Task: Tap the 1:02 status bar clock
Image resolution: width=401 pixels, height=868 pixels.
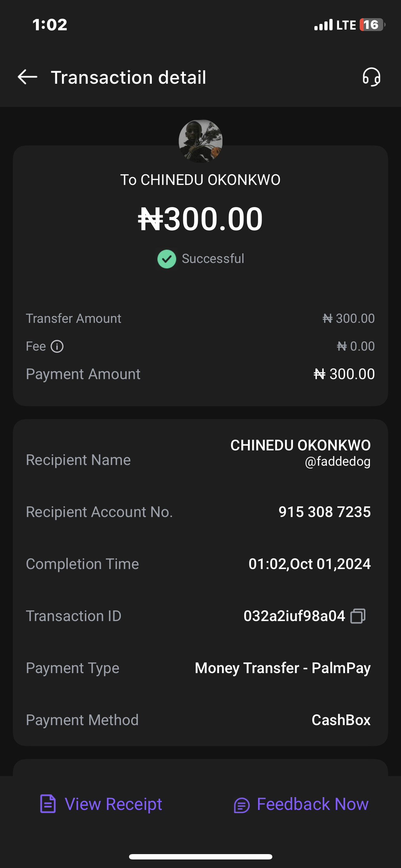Action: click(x=50, y=25)
